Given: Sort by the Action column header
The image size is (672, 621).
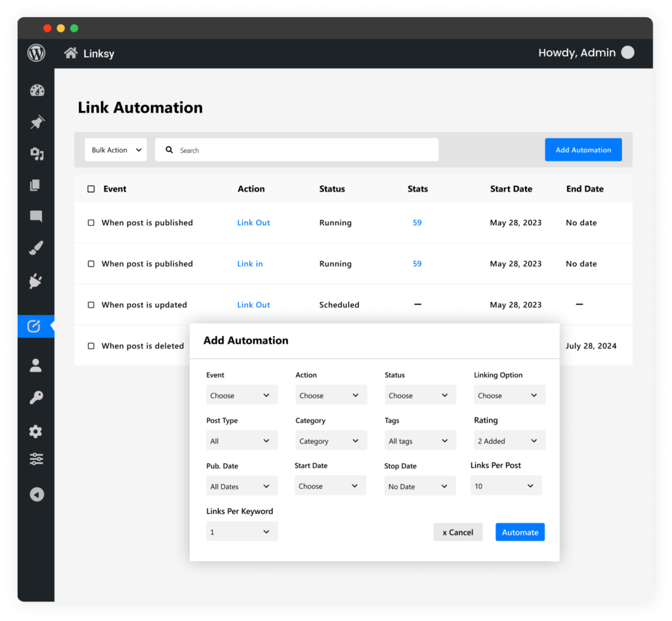Looking at the screenshot, I should click(x=251, y=189).
